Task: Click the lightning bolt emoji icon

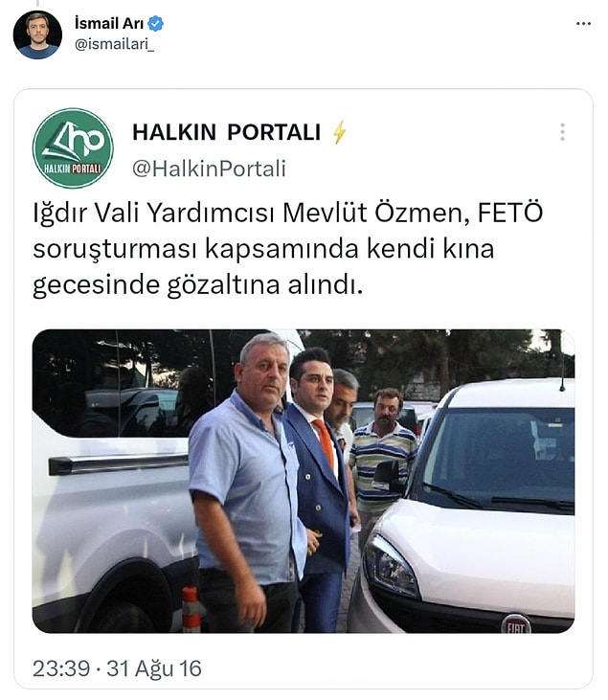Action: click(x=339, y=132)
